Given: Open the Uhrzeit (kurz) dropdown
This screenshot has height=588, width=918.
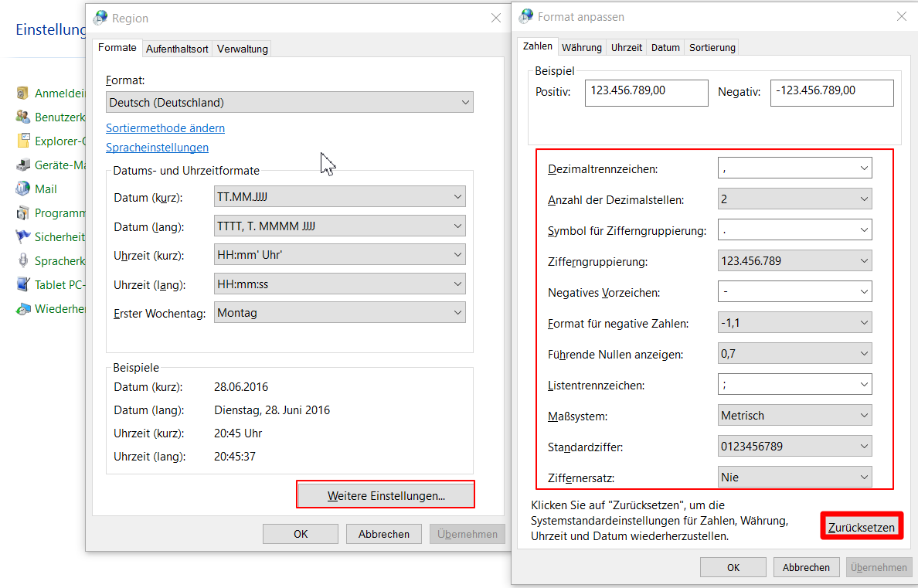Looking at the screenshot, I should coord(339,255).
